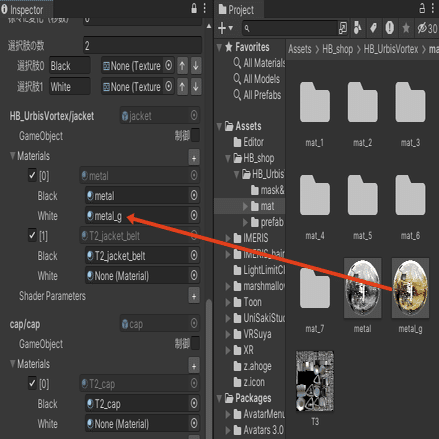Viewport: 439px width, 439px height.
Task: Collapse the HB_shop folder
Action: point(228,158)
